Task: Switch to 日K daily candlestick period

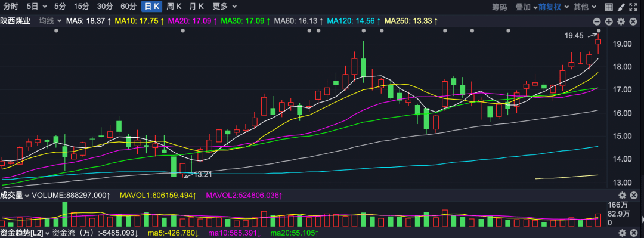Action: click(x=151, y=6)
